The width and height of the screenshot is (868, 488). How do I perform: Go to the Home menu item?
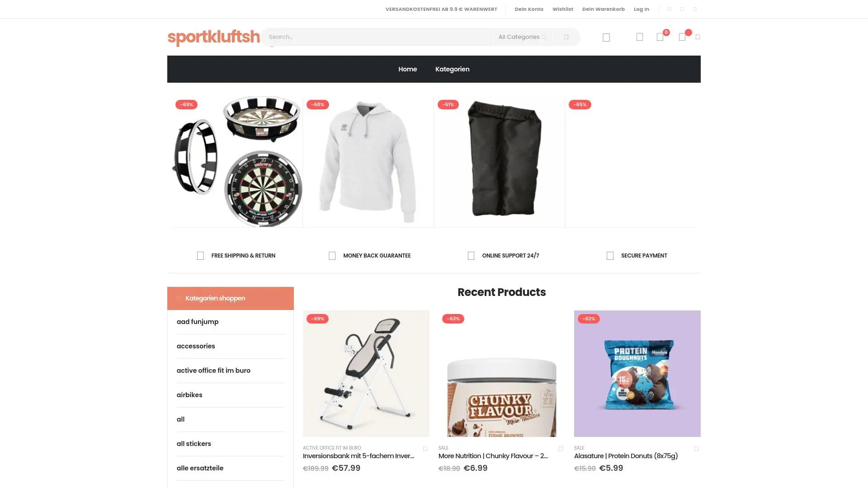click(407, 69)
